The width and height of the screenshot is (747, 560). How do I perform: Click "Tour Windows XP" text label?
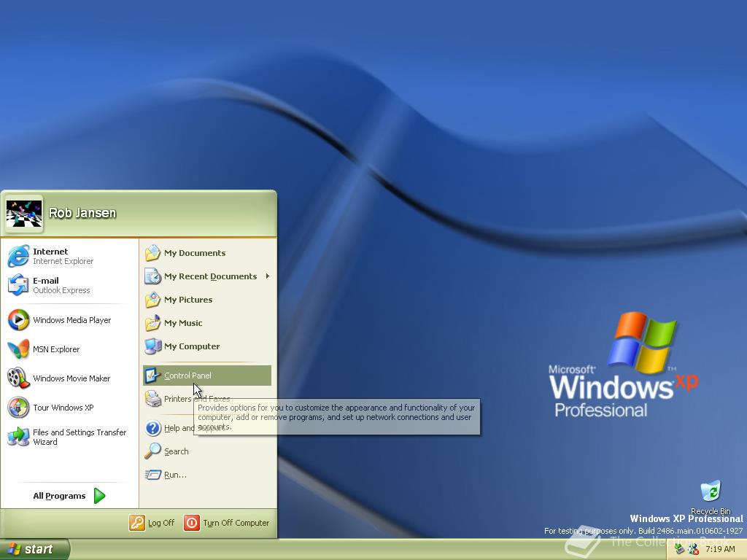coord(63,408)
